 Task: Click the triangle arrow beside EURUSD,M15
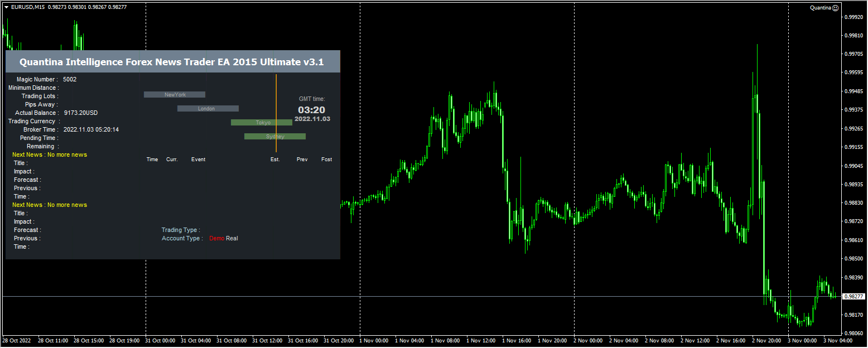pyautogui.click(x=6, y=7)
